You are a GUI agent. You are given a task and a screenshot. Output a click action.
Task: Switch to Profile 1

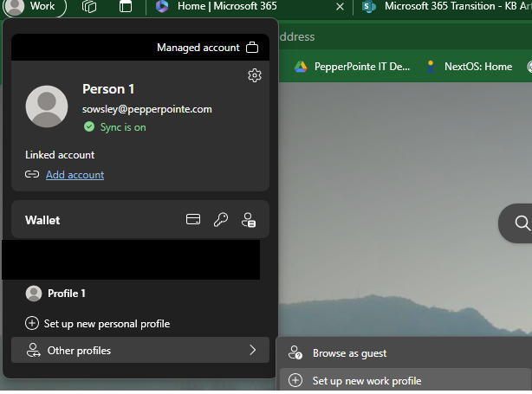point(140,294)
